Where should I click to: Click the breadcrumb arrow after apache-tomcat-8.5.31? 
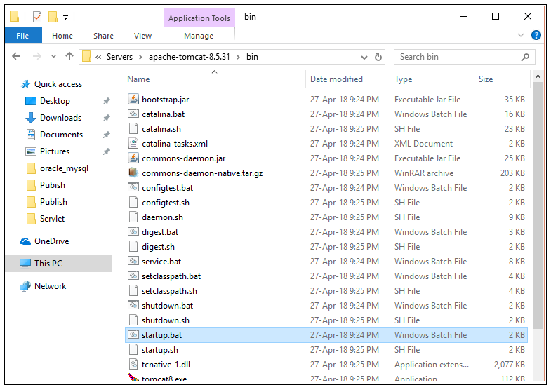238,58
